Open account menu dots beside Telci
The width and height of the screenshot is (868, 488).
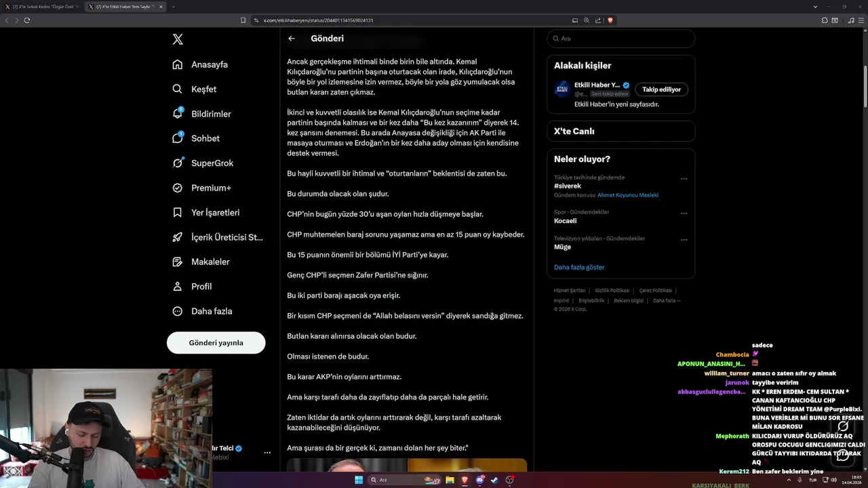(x=267, y=452)
